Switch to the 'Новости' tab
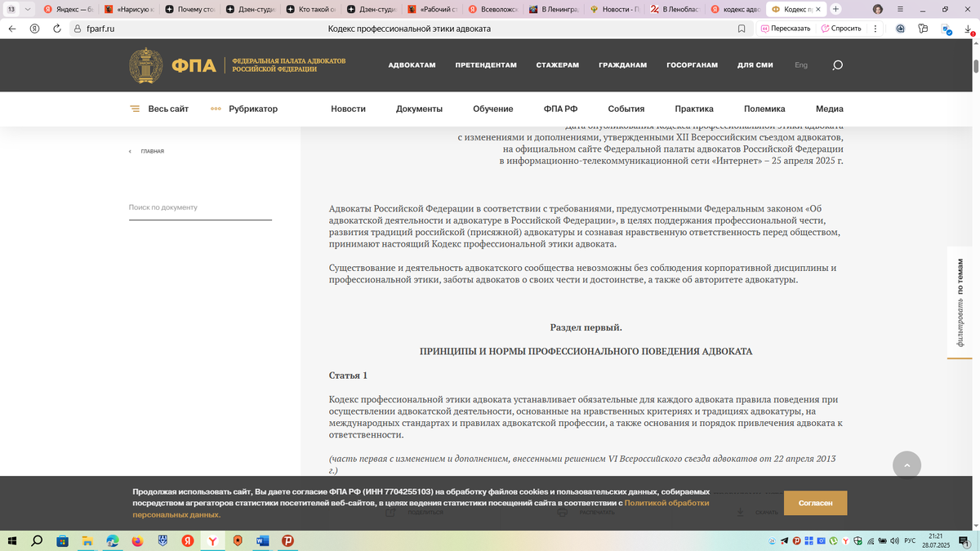 click(x=615, y=8)
